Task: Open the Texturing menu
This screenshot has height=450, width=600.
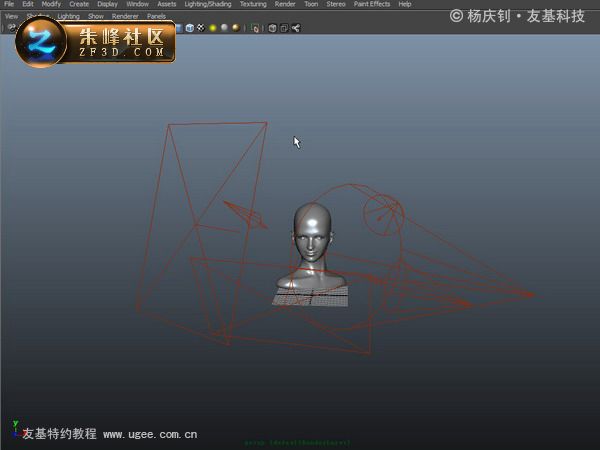Action: click(253, 4)
